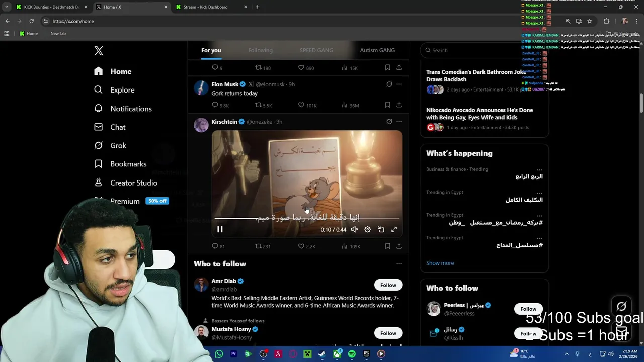Image resolution: width=644 pixels, height=362 pixels.
Task: Reload the page in Chrome
Action: (x=31, y=21)
